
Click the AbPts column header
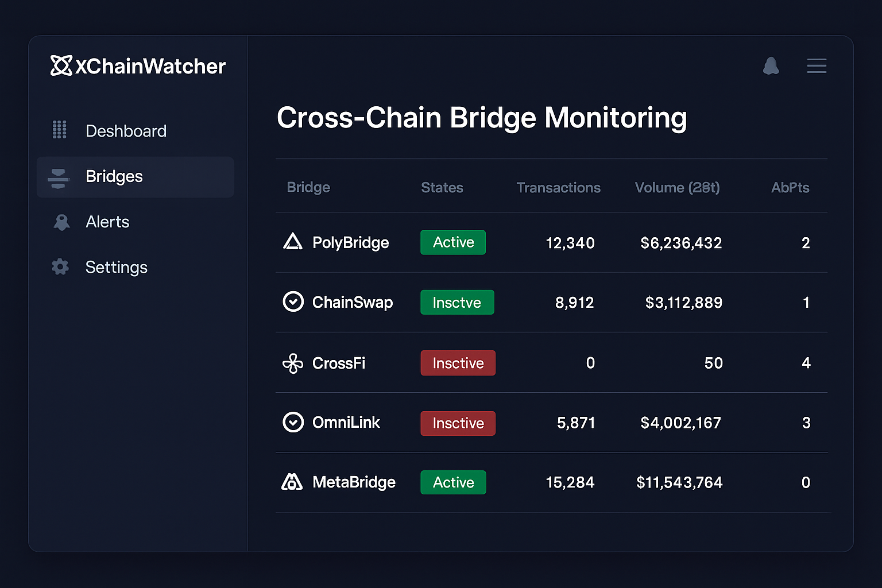tap(790, 188)
